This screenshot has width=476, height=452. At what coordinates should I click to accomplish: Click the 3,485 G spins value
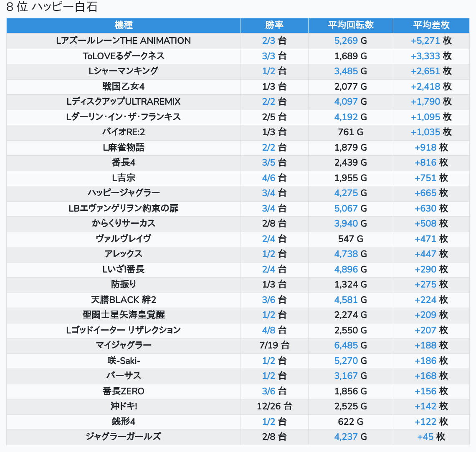[x=351, y=71]
